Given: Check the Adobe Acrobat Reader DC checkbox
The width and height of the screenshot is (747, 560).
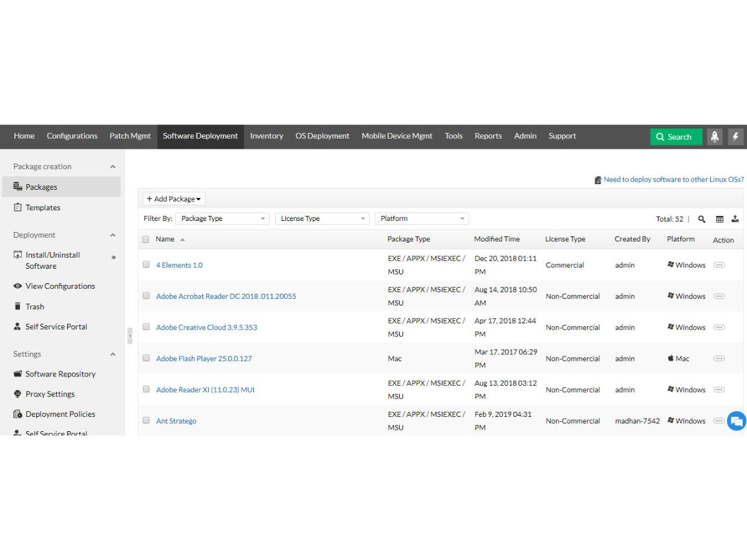Looking at the screenshot, I should [x=146, y=296].
